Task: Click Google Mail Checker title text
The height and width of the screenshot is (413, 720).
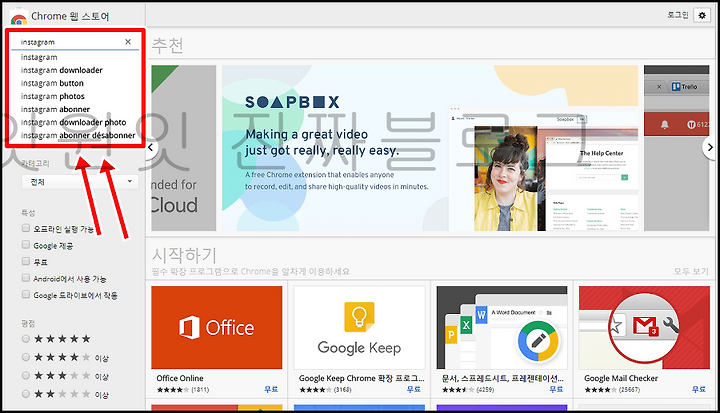Action: click(x=621, y=378)
